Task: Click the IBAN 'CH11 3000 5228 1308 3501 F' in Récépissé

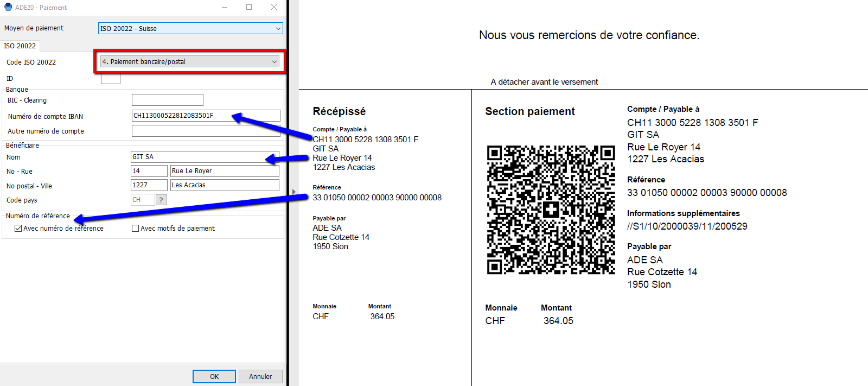Action: 366,140
